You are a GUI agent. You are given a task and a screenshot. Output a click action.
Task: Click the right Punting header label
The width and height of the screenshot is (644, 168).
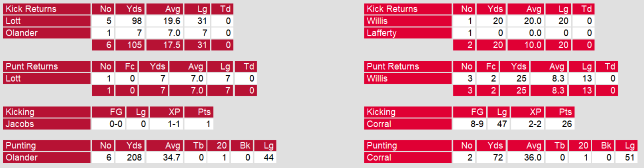point(382,146)
